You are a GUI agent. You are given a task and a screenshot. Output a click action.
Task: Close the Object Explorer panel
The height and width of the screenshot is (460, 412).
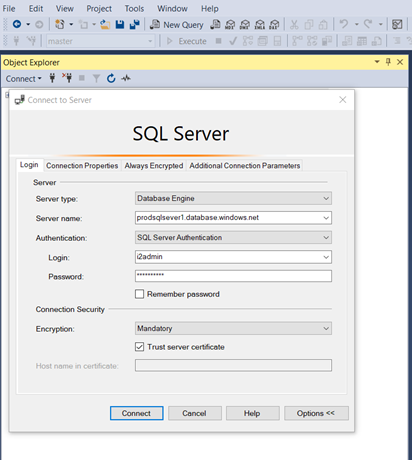[x=400, y=62]
